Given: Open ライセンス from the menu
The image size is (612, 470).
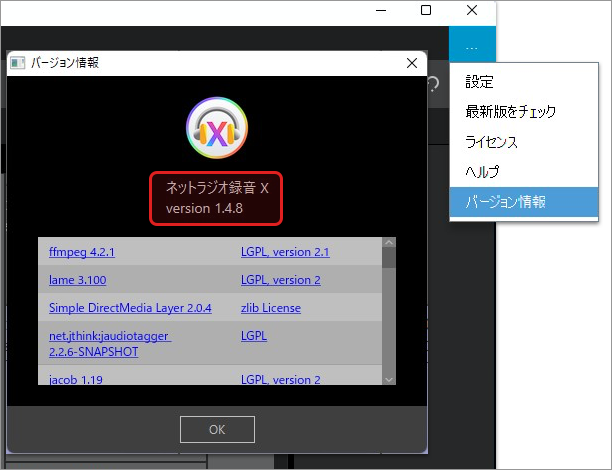Looking at the screenshot, I should (x=491, y=142).
